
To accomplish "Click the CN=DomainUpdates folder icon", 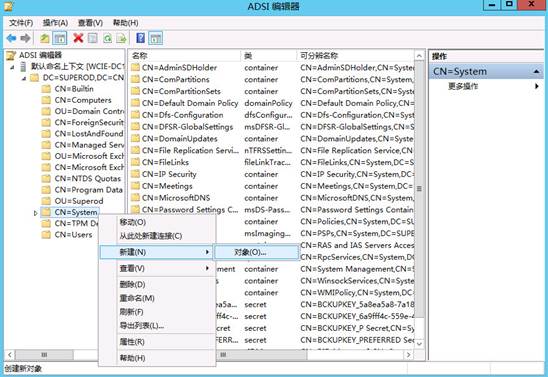I will coord(135,139).
